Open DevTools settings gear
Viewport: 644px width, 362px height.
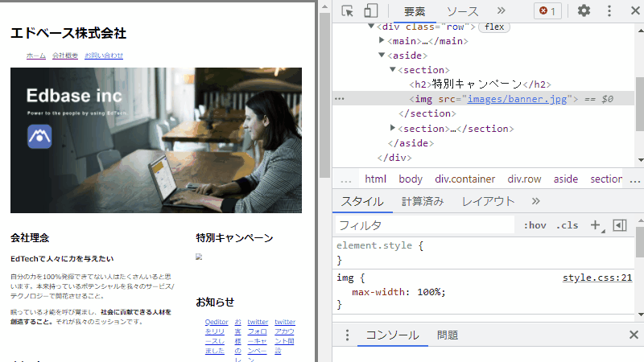584,10
